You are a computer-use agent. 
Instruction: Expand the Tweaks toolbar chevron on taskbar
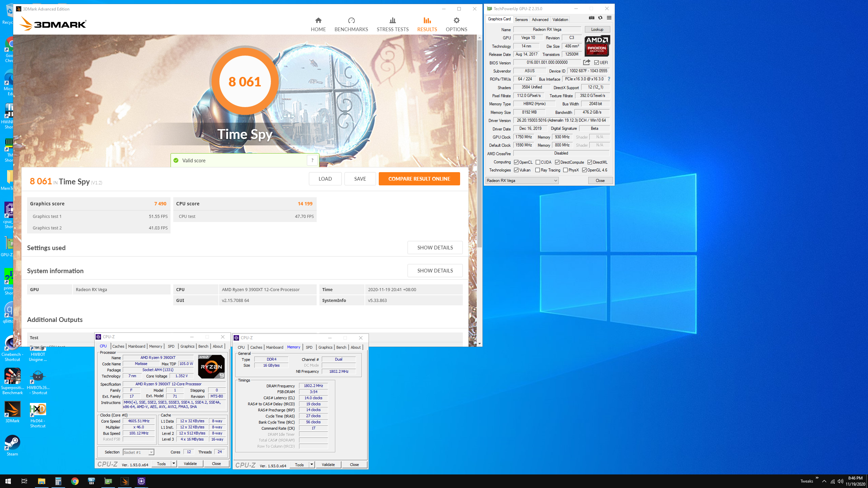(817, 478)
